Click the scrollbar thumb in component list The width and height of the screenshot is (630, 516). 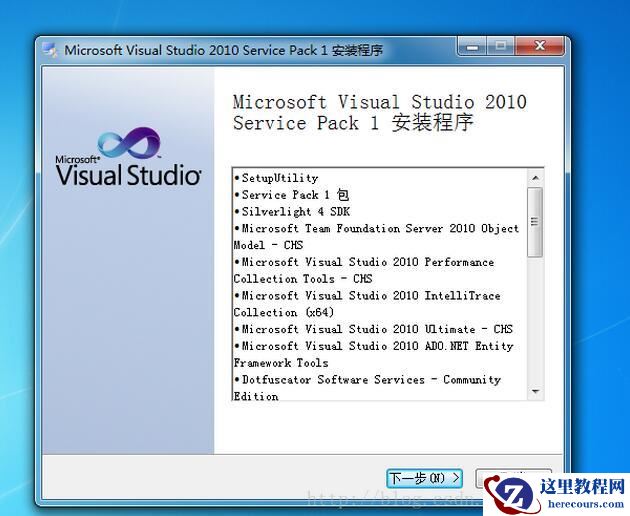point(535,222)
